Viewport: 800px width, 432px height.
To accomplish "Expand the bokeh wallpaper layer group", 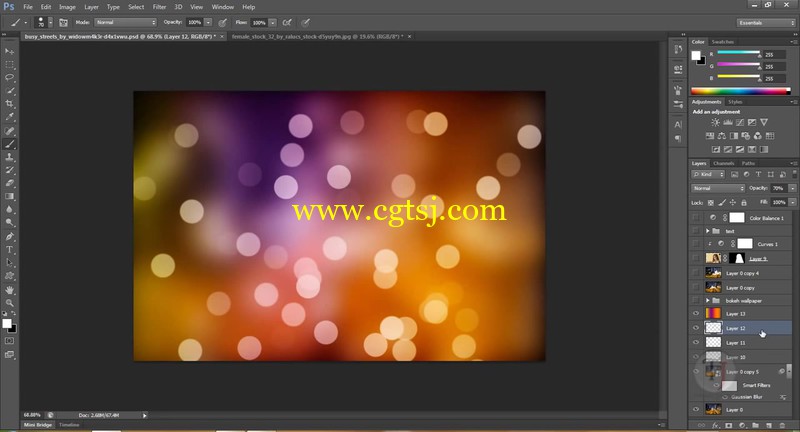I will pos(708,300).
